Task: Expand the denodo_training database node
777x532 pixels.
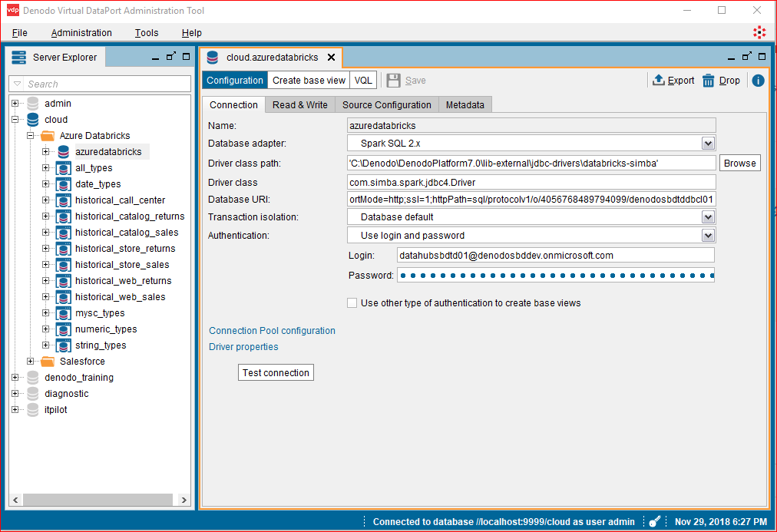Action: (x=15, y=378)
